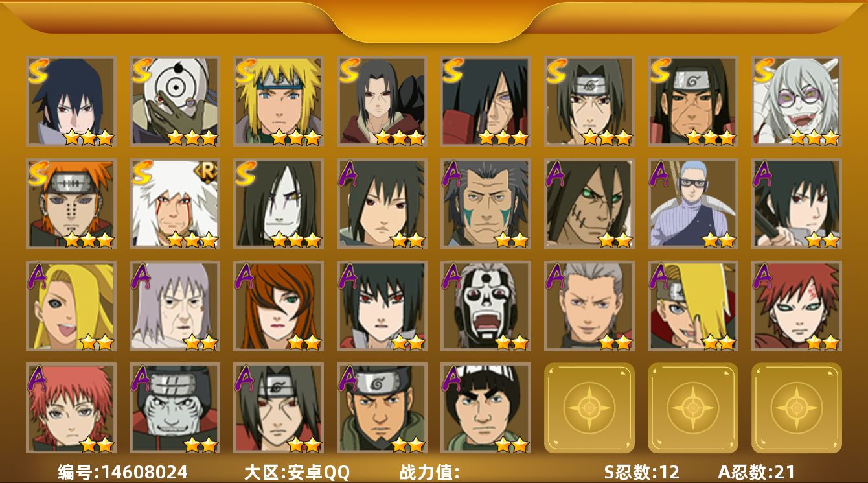This screenshot has width=868, height=483.
Task: Click the last empty gold compass slot
Action: point(797,408)
